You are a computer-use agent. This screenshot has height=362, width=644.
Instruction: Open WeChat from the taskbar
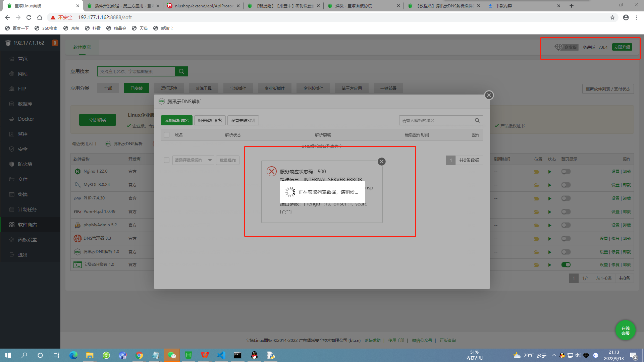172,355
